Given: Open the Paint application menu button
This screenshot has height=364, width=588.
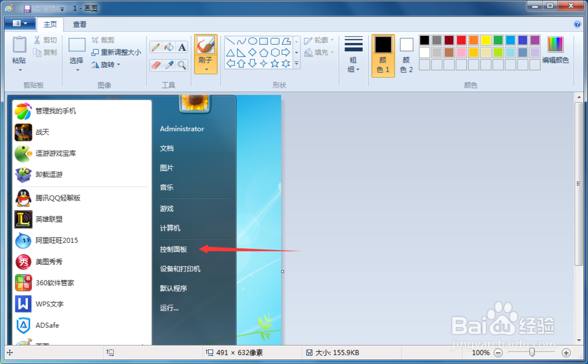Looking at the screenshot, I should (20, 24).
